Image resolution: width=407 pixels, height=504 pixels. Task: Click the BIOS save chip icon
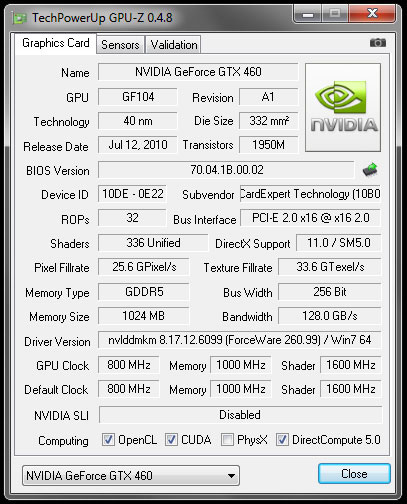tap(370, 170)
